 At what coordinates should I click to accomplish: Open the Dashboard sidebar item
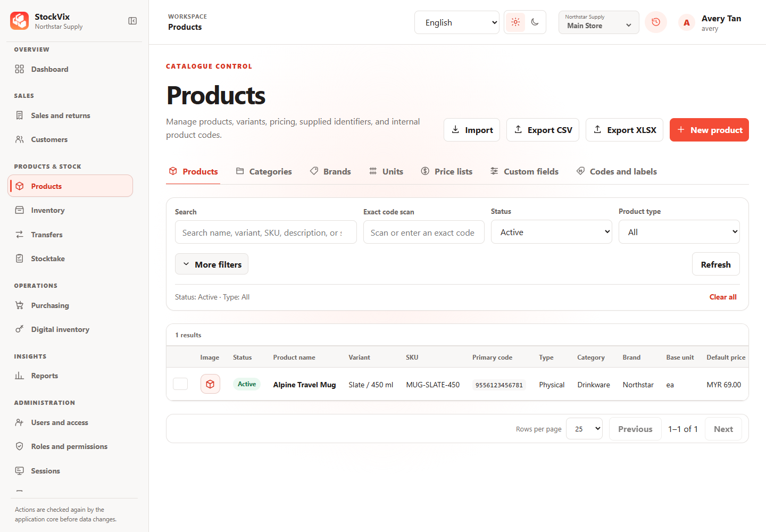pyautogui.click(x=70, y=69)
